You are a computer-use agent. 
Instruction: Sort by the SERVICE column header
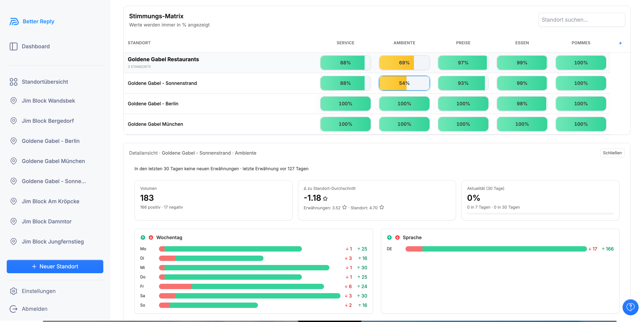(x=345, y=43)
